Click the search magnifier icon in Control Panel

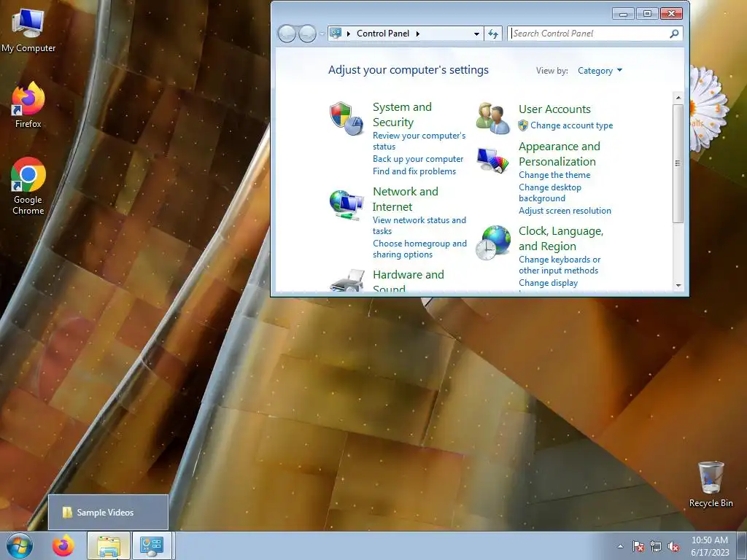coord(674,34)
